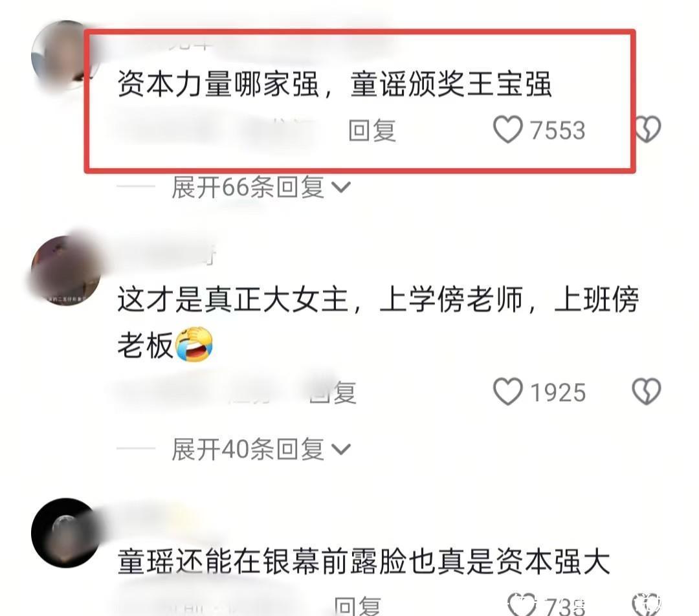Like the comment with 1925 likes
The image size is (699, 616).
click(508, 392)
